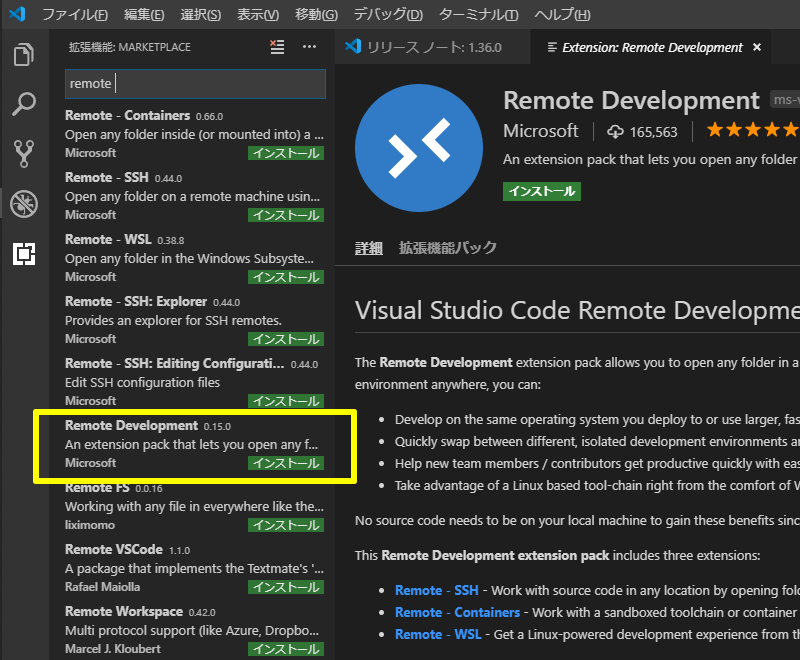Open the ファイル(F) menu

point(74,14)
